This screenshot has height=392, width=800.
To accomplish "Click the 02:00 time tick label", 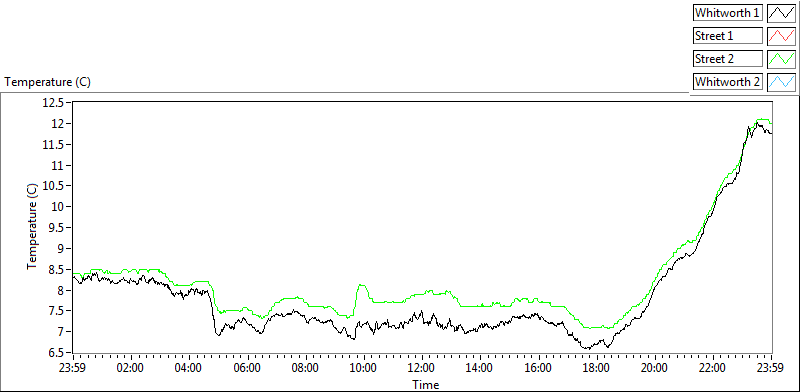I will coord(131,368).
